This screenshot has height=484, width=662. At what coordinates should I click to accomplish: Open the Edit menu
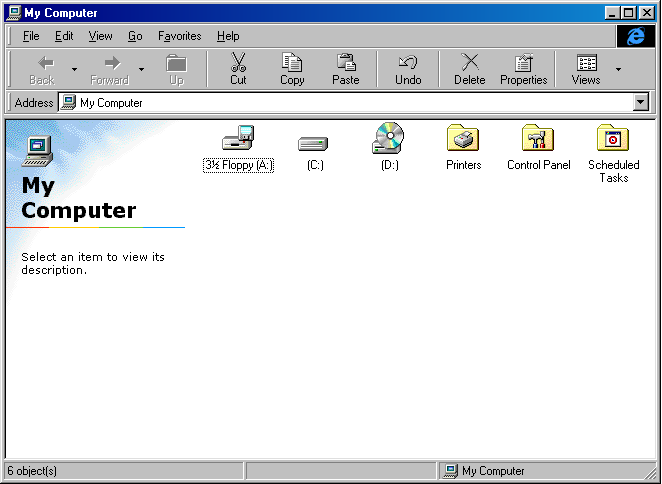click(x=64, y=36)
